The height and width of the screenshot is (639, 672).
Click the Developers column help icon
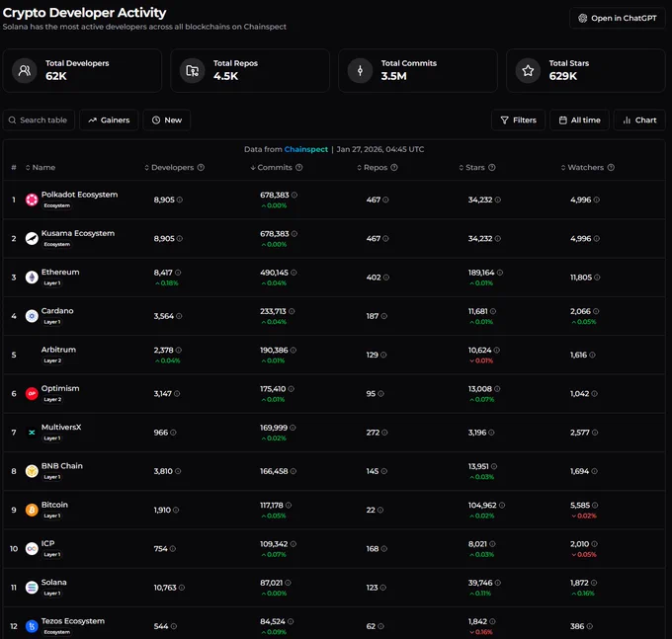click(x=201, y=168)
